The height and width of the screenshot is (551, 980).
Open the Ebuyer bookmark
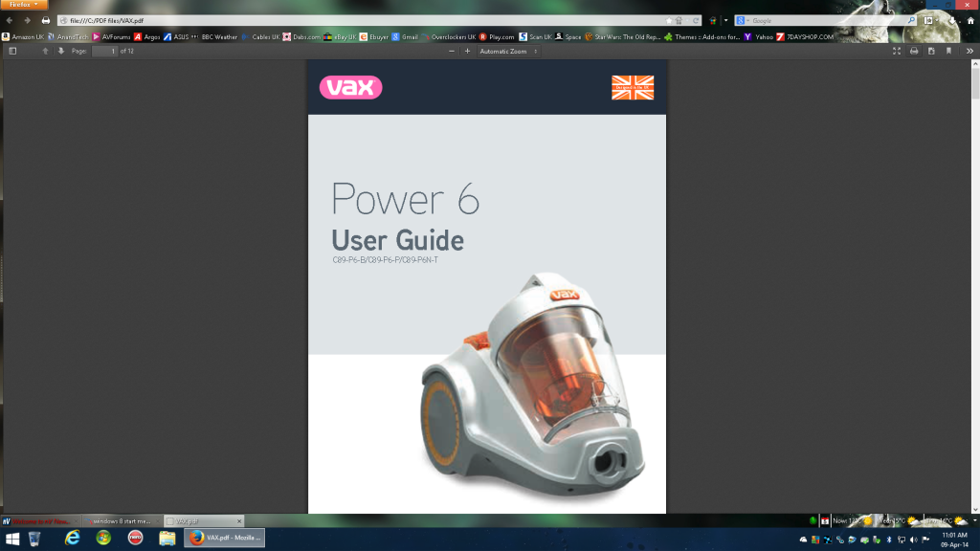pyautogui.click(x=374, y=37)
